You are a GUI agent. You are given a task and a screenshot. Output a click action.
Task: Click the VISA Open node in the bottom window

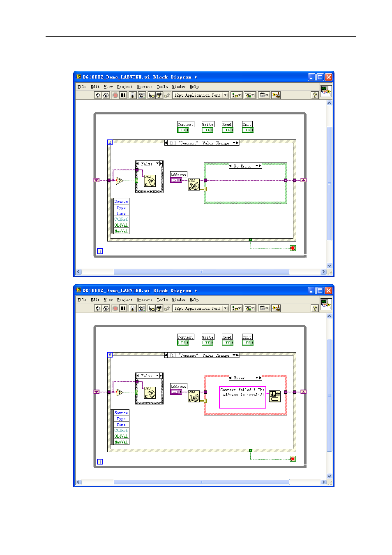pyautogui.click(x=194, y=396)
